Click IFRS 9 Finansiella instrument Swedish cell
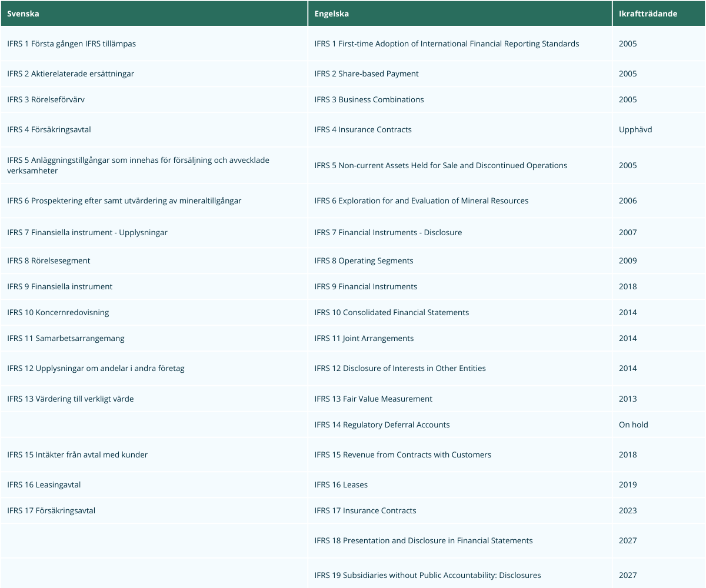 (x=59, y=287)
